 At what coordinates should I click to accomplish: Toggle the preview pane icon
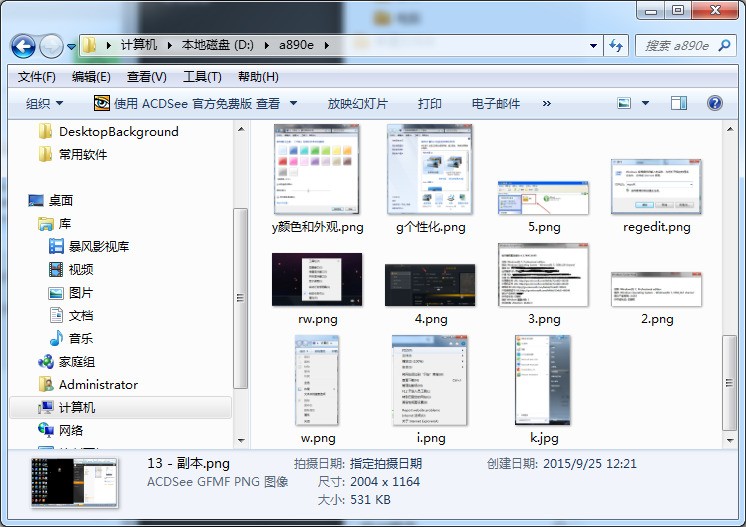coord(679,103)
